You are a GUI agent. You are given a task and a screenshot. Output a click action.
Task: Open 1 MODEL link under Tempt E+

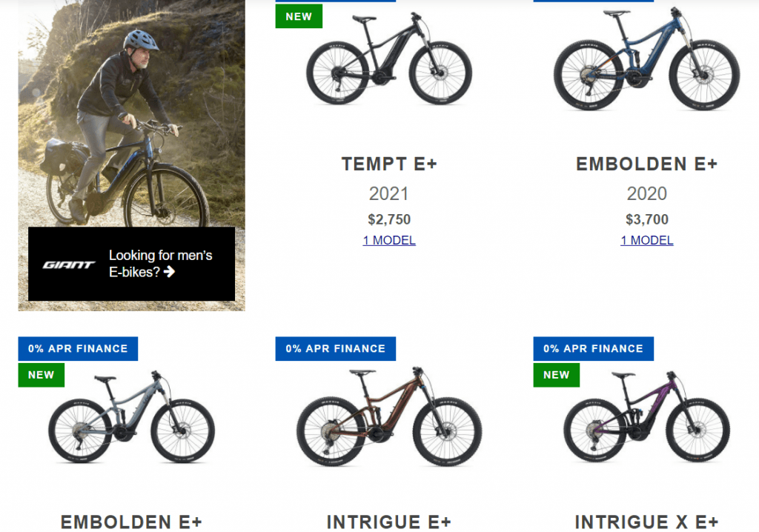(x=389, y=240)
